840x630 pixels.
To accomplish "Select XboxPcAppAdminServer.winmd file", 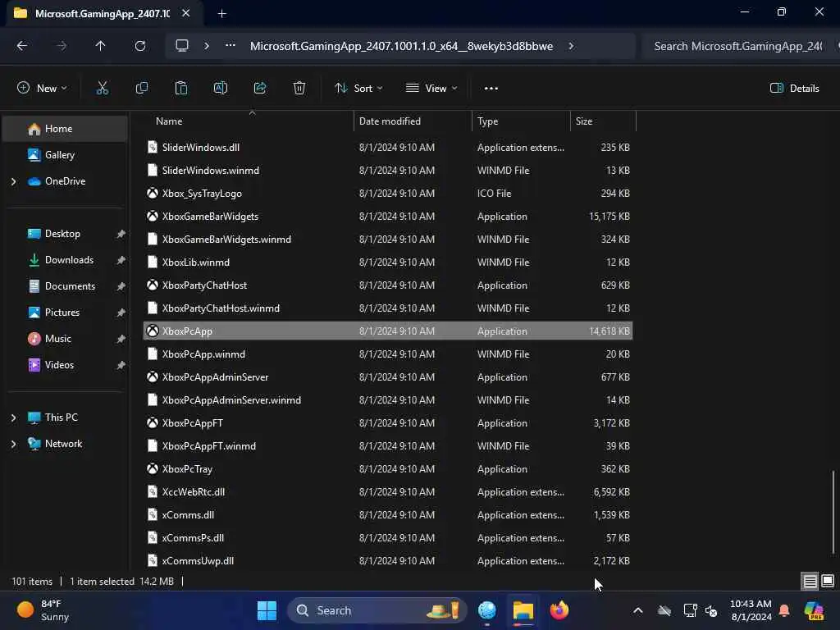I will click(x=388, y=400).
